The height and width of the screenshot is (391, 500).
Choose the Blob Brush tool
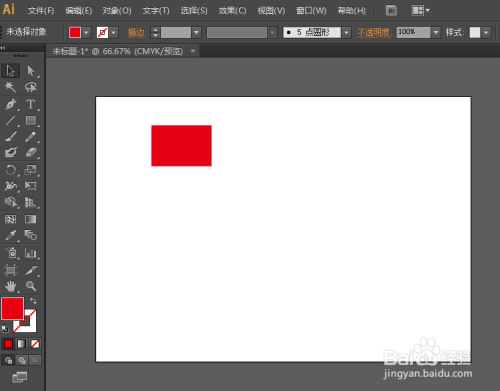10,152
